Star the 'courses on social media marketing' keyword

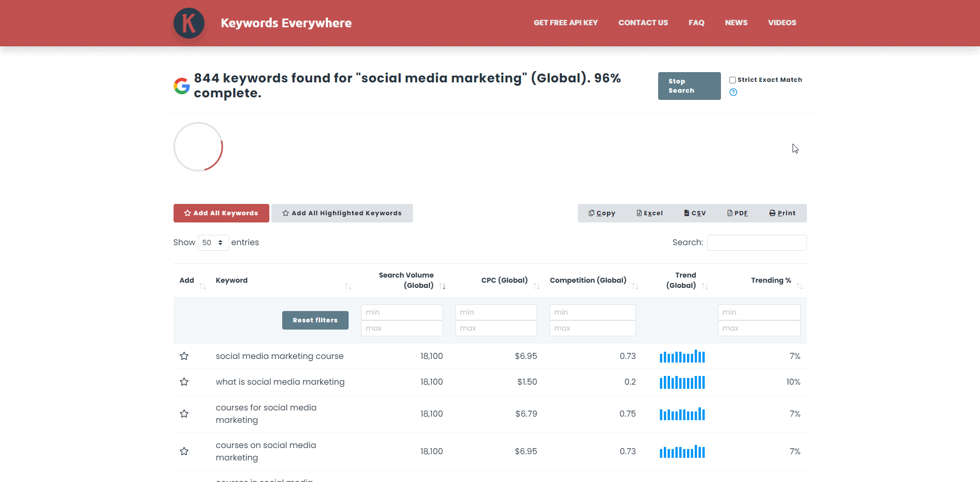pyautogui.click(x=184, y=452)
